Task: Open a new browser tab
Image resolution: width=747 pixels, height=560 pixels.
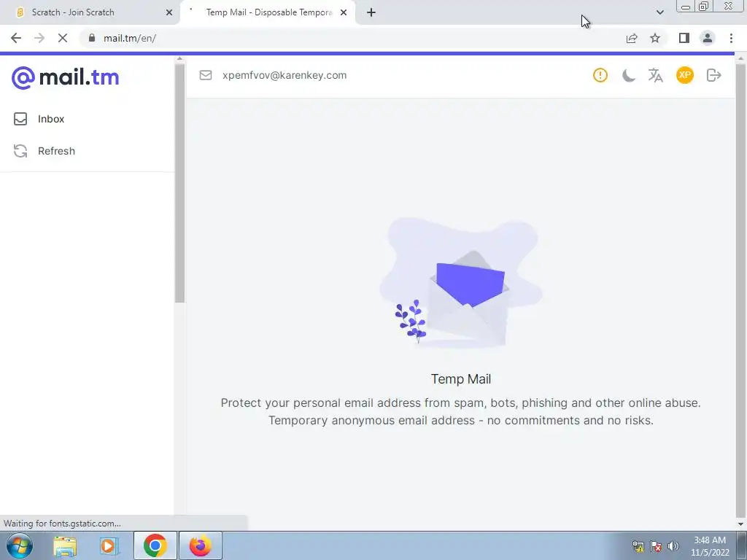Action: click(x=371, y=12)
